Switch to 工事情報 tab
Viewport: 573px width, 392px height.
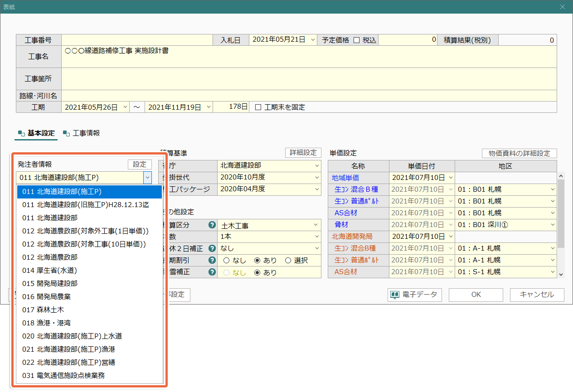(82, 133)
